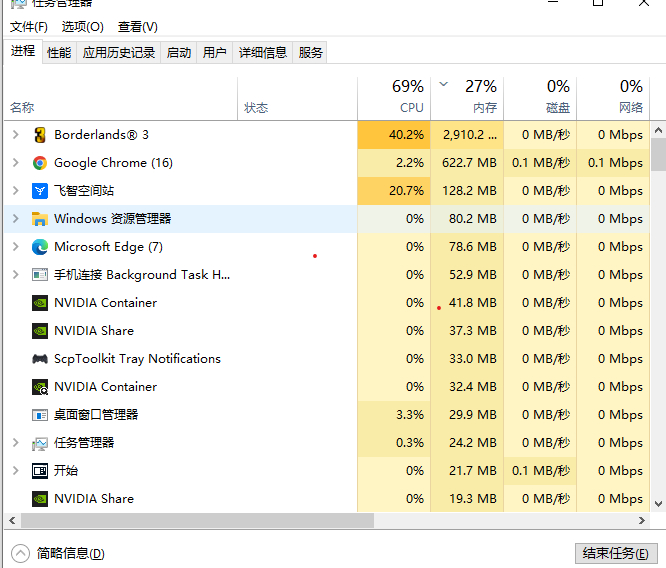Switch to the 服务 tab
This screenshot has width=666, height=568.
click(x=310, y=53)
